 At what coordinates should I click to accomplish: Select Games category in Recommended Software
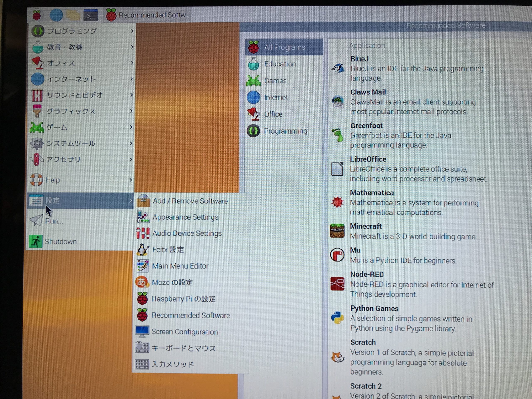pos(284,81)
